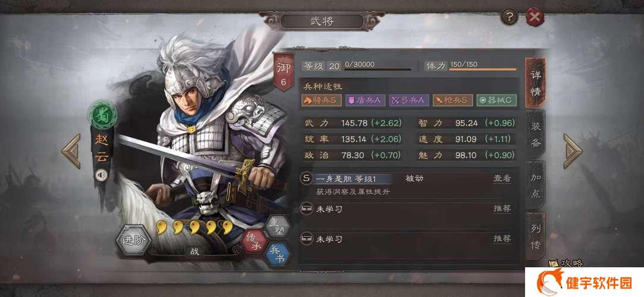
Task: Expand the 一身是胆 skill row
Action: click(x=407, y=185)
